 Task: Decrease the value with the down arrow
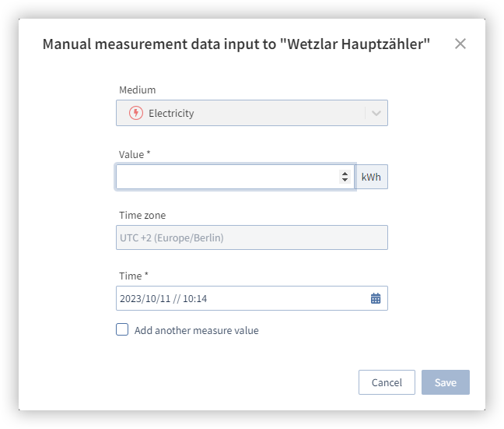[345, 180]
